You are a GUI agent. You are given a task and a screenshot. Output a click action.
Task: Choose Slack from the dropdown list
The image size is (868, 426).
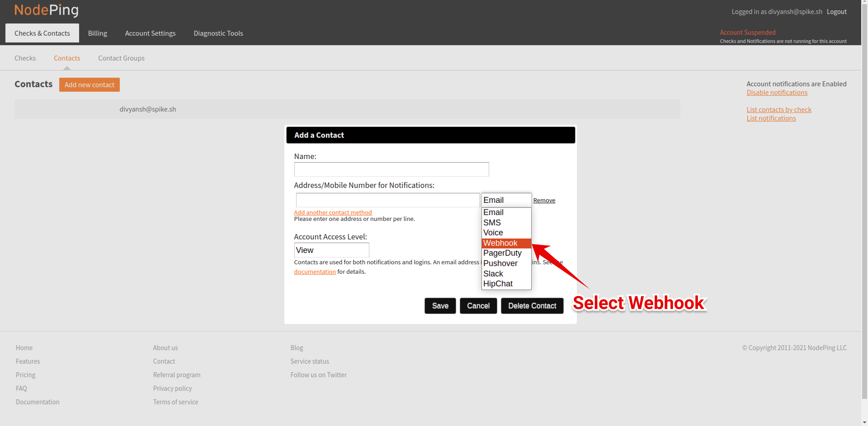pos(506,274)
